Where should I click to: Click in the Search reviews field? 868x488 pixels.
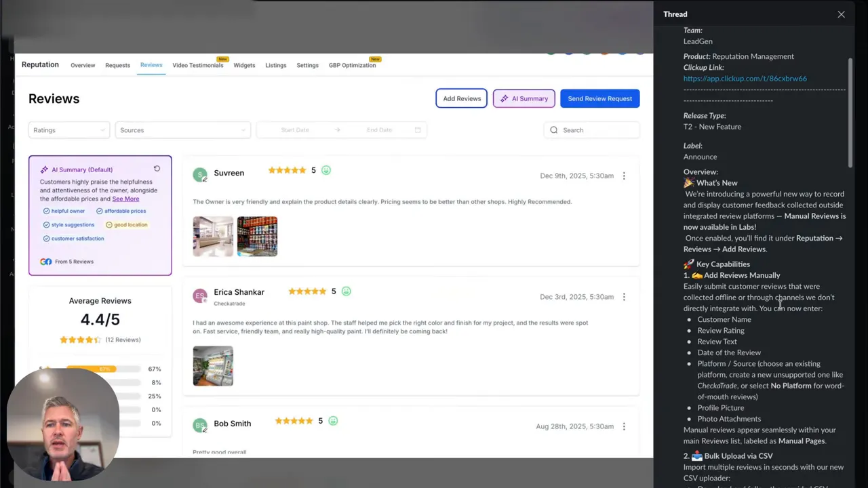pos(592,130)
